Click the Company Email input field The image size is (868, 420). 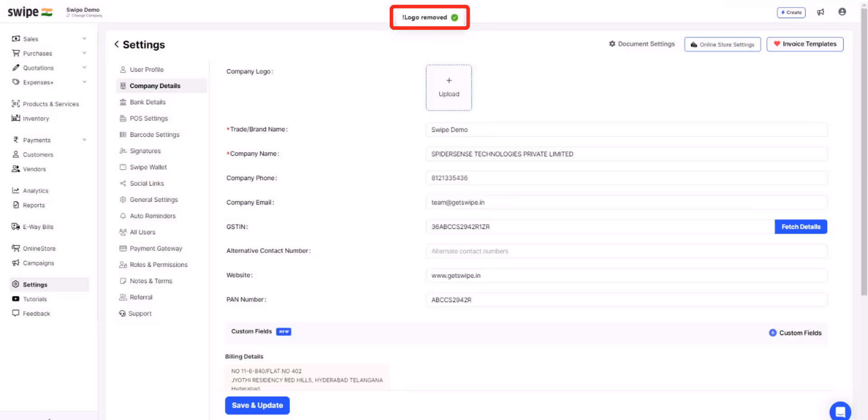tap(627, 202)
